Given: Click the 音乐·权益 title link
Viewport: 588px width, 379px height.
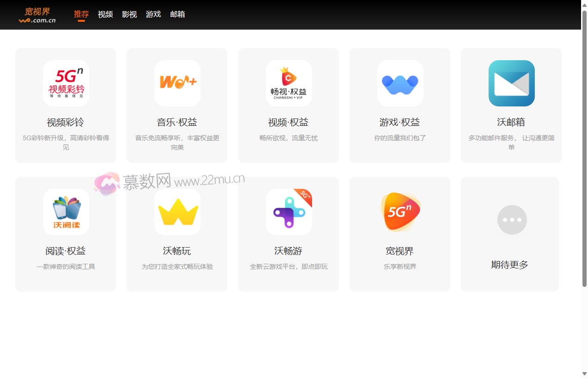Looking at the screenshot, I should point(177,122).
